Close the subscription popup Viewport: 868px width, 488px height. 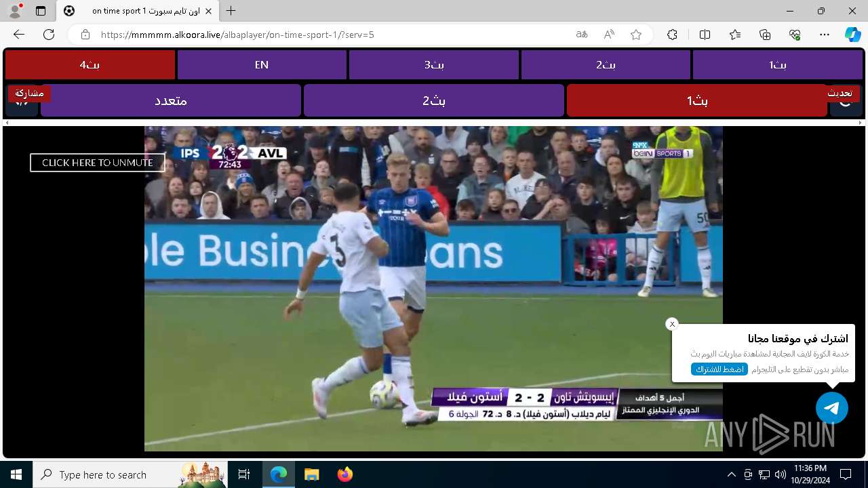pyautogui.click(x=672, y=324)
